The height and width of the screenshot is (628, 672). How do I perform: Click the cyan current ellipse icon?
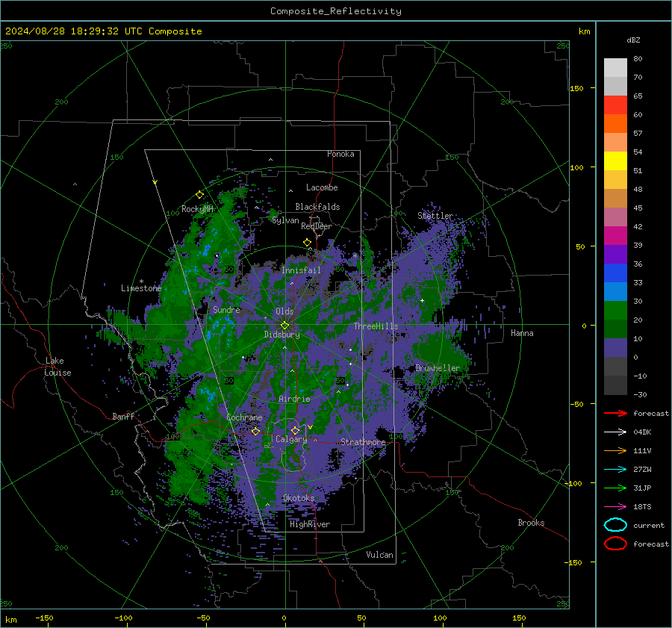pos(615,525)
